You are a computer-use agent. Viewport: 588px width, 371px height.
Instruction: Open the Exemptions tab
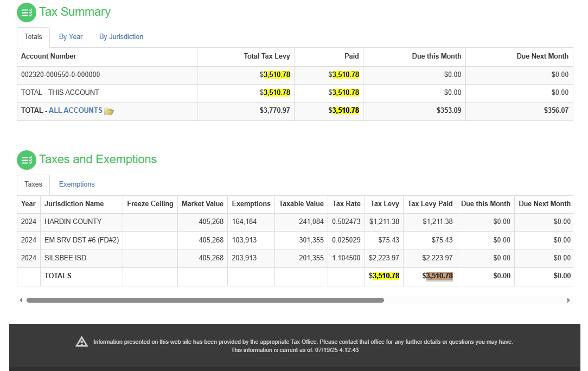tap(76, 184)
